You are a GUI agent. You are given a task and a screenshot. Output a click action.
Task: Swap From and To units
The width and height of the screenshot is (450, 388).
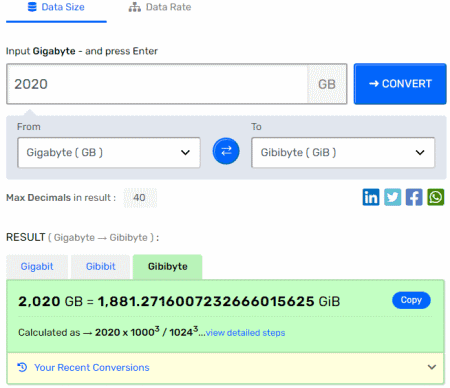click(226, 151)
